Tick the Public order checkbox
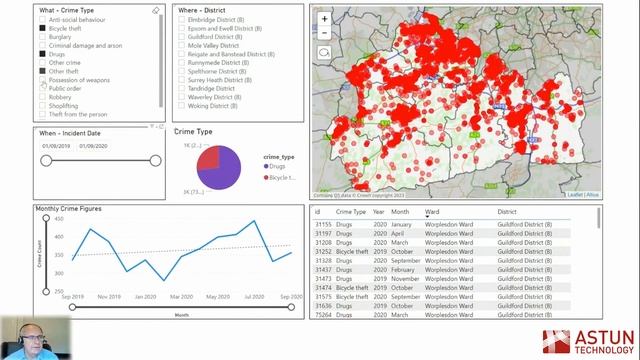 click(42, 88)
